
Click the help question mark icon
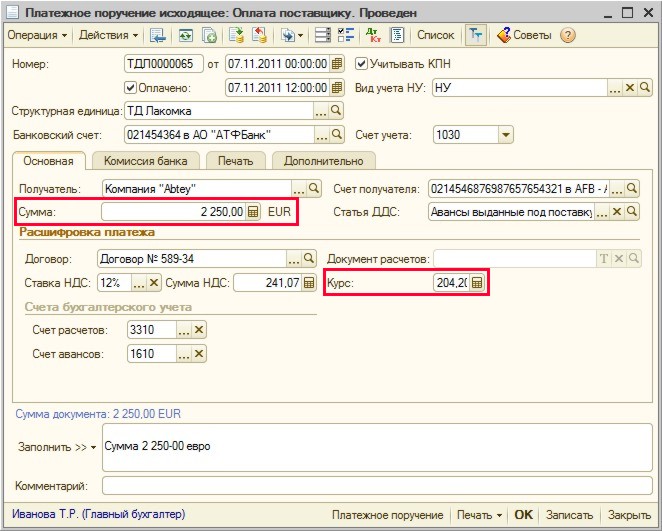568,35
